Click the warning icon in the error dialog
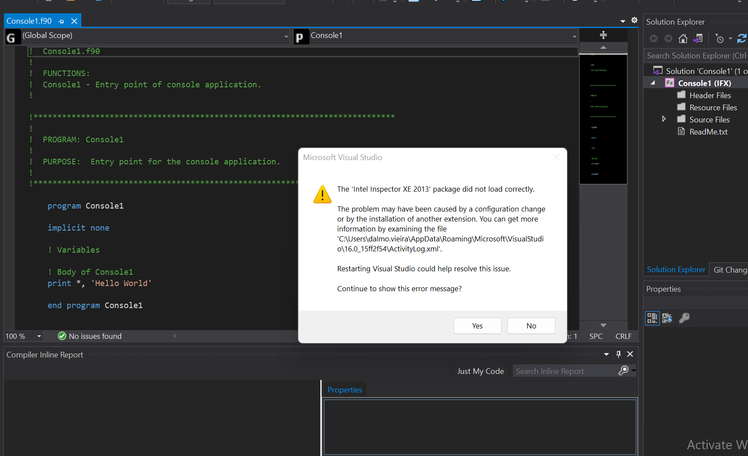The image size is (748, 456). [x=322, y=195]
